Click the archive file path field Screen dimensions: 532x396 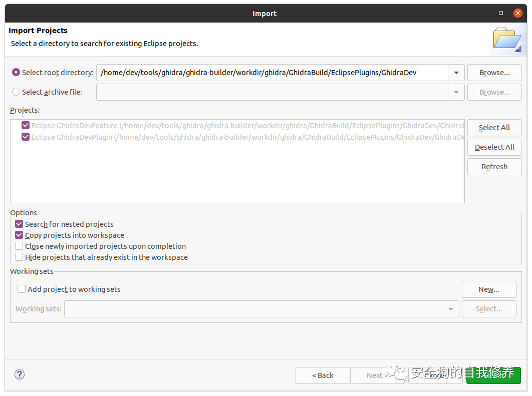point(272,92)
